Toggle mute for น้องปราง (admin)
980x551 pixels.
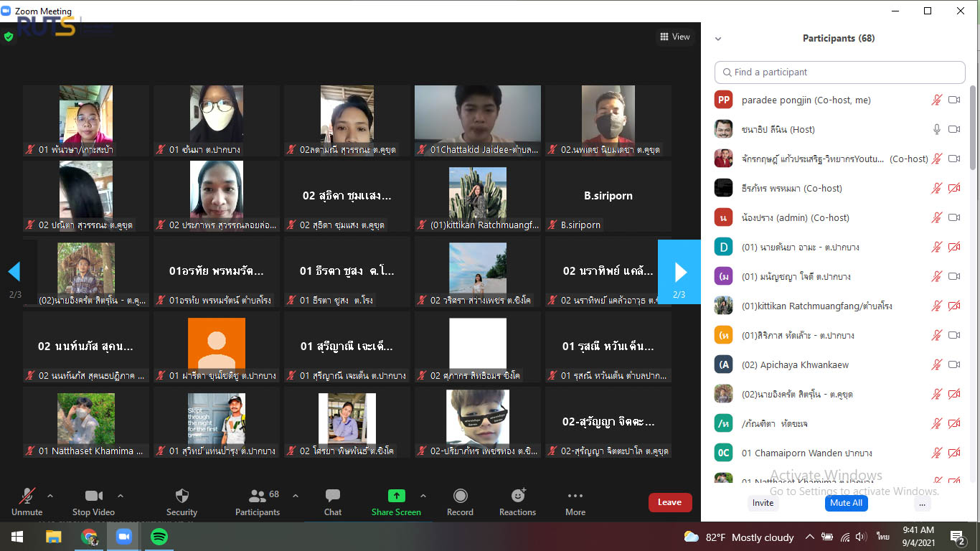tap(936, 217)
